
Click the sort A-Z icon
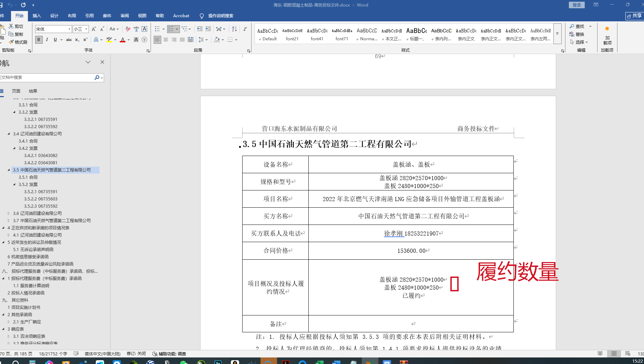point(234,29)
